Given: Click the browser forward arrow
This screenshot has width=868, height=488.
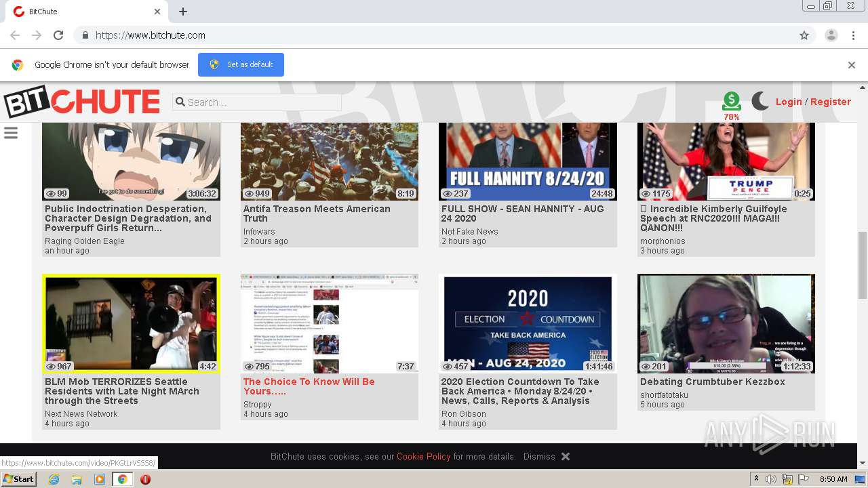Looking at the screenshot, I should [37, 35].
